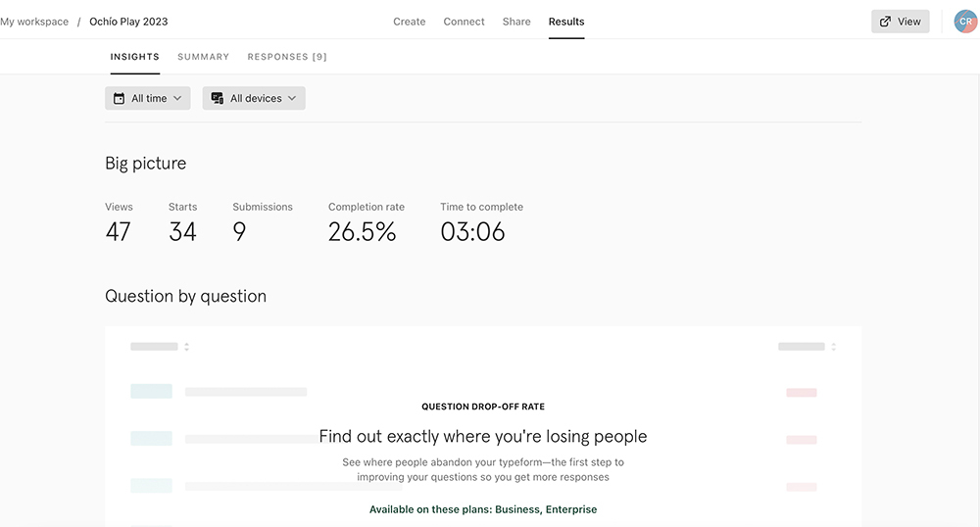Click the Business, Enterprise plans text

(x=546, y=509)
